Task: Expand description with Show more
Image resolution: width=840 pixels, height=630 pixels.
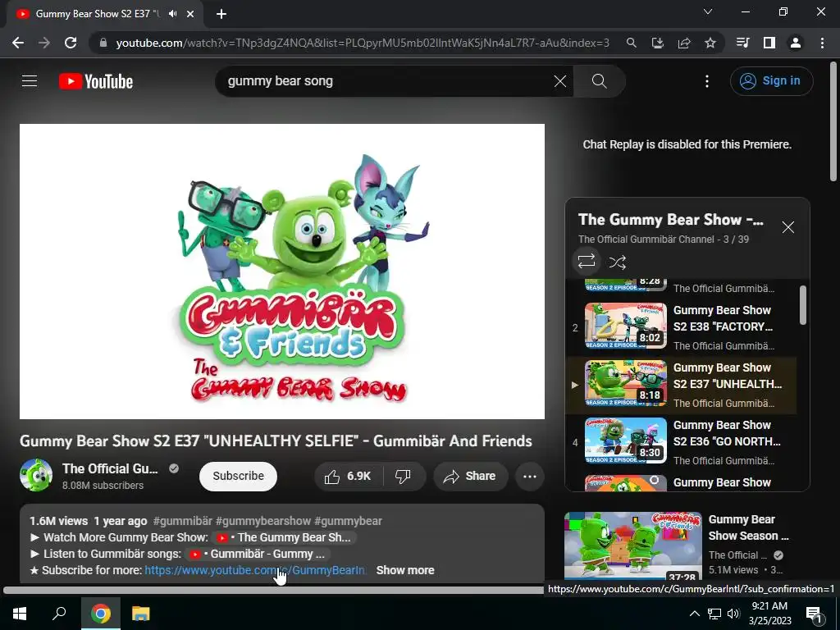Action: pyautogui.click(x=405, y=570)
